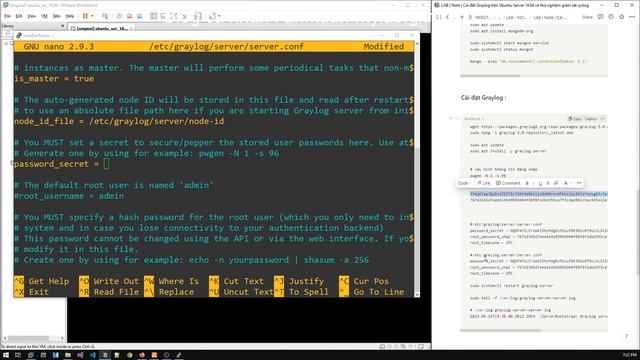Click the #root_username = admin line
This screenshot has height=360, width=640.
(69, 196)
